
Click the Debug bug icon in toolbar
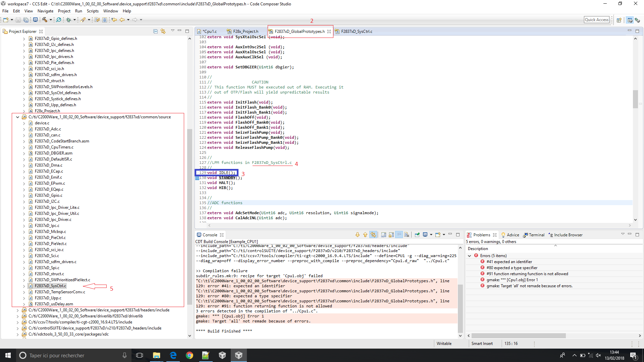click(x=68, y=20)
